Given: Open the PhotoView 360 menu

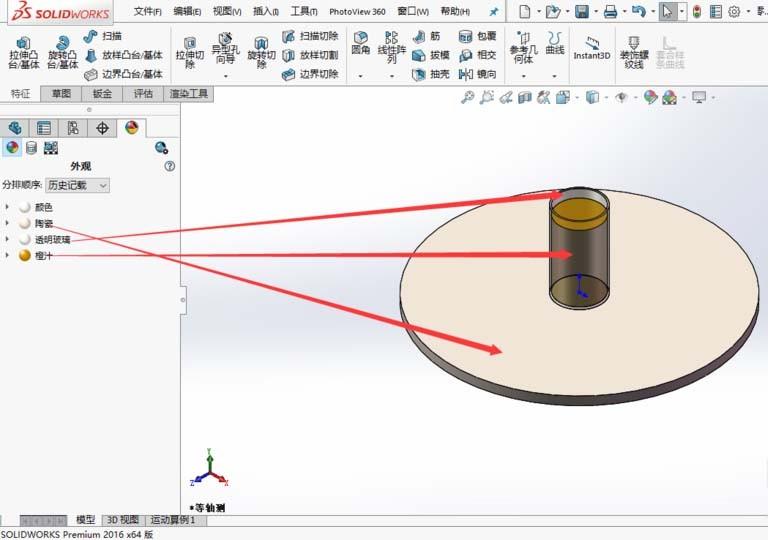Looking at the screenshot, I should (357, 11).
